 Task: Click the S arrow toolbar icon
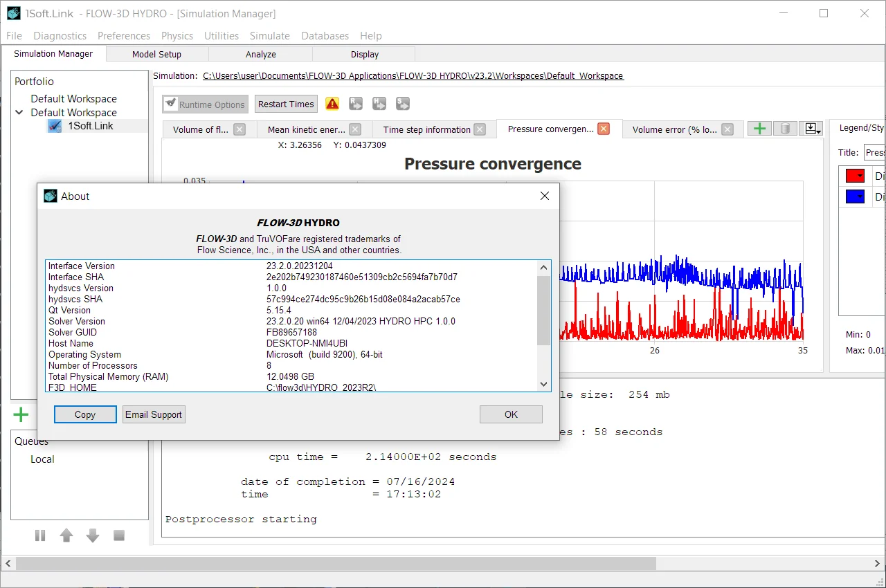[403, 104]
